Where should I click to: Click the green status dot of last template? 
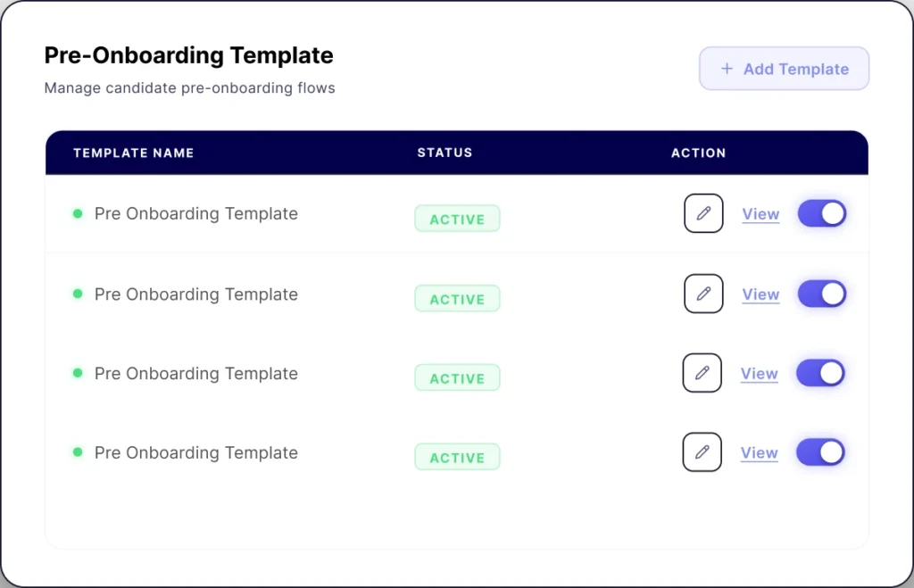[78, 452]
